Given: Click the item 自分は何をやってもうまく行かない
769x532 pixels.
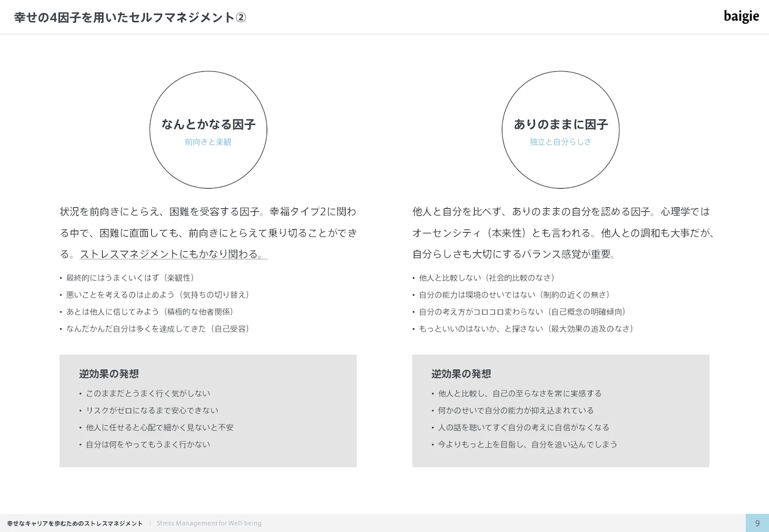Looking at the screenshot, I should coord(145,445).
